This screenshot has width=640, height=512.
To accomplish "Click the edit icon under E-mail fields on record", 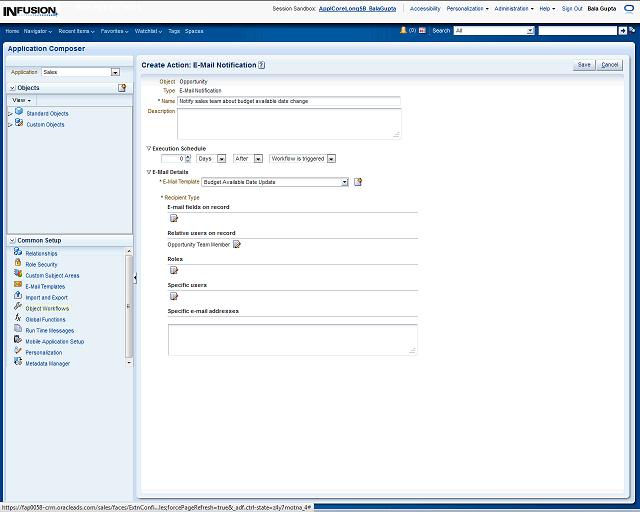I will tap(173, 218).
